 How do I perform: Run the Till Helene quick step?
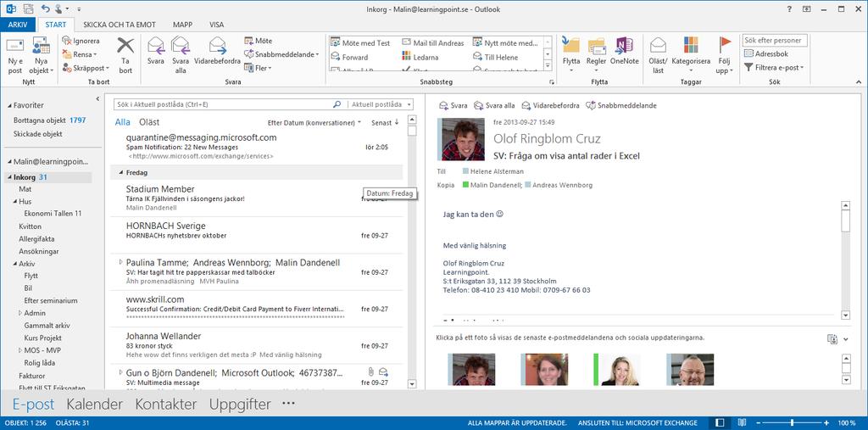coord(496,57)
